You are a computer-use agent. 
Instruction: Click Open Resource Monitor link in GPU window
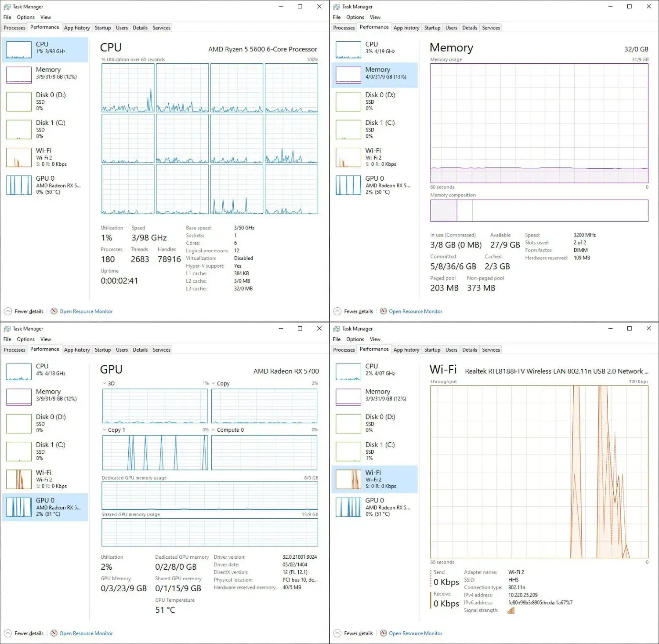[x=86, y=633]
